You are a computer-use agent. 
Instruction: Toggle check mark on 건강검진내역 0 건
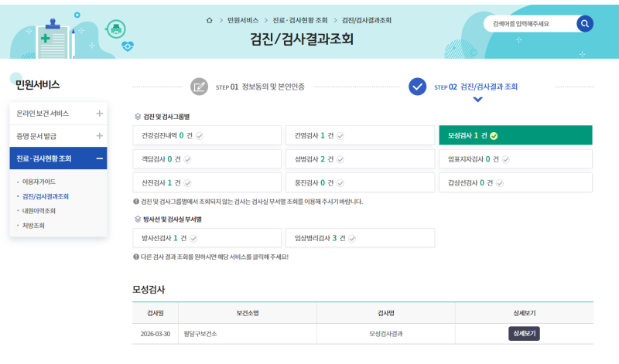[x=200, y=136]
